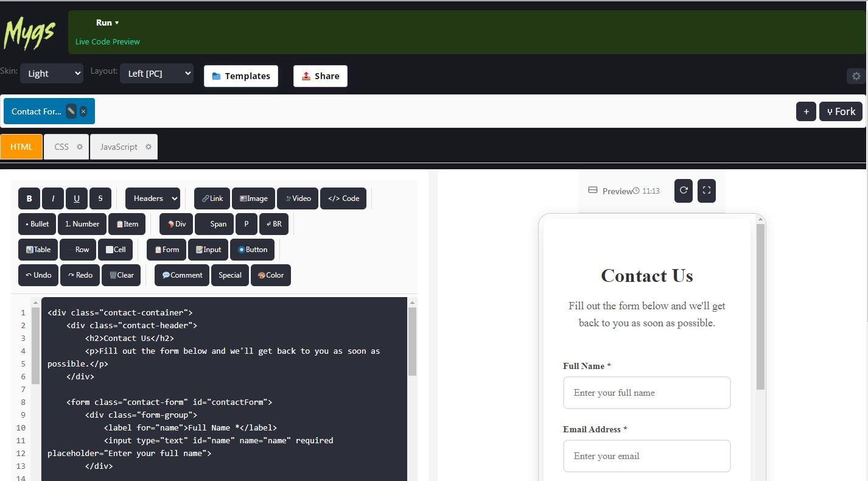
Task: Rename the Contact Form tab via the pencil icon
Action: point(71,111)
